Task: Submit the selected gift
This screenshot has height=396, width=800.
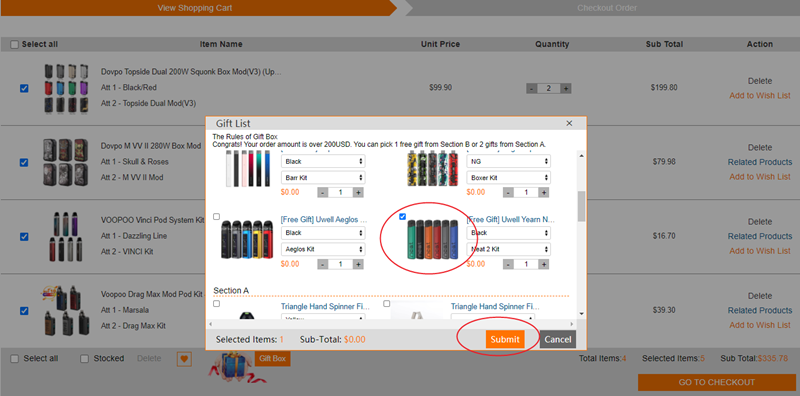Action: (x=505, y=339)
